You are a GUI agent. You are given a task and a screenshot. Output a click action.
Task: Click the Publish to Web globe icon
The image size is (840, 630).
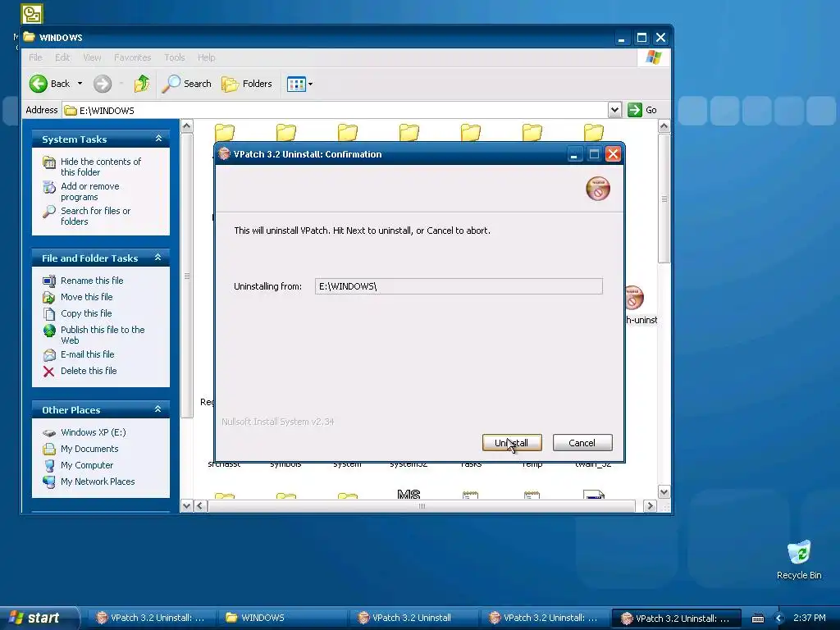tap(48, 330)
